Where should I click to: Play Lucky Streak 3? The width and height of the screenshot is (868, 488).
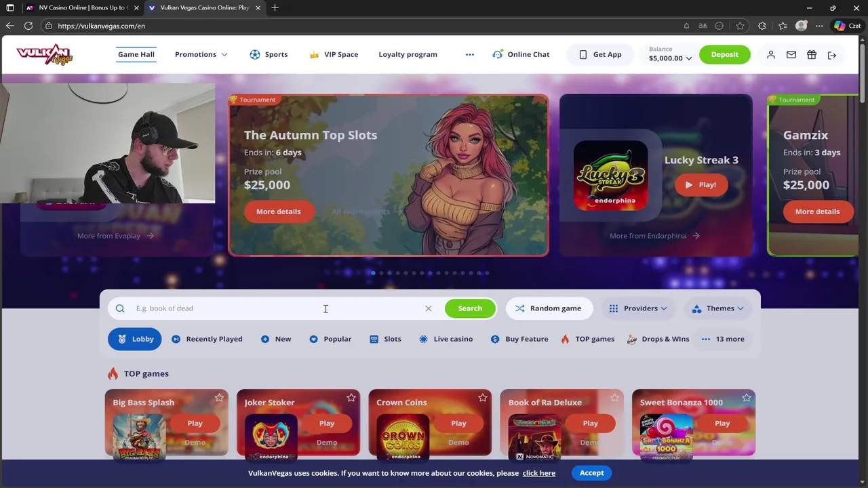(701, 184)
